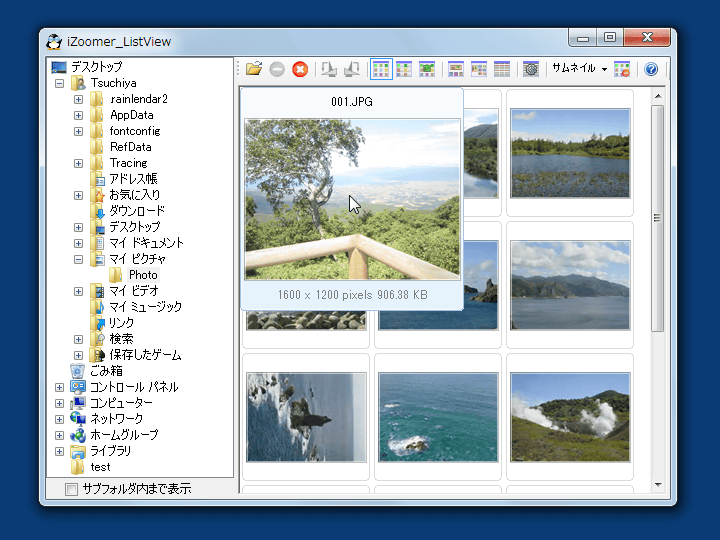Image resolution: width=720 pixels, height=540 pixels.
Task: Expand the ネットワーク node
Action: (x=59, y=419)
